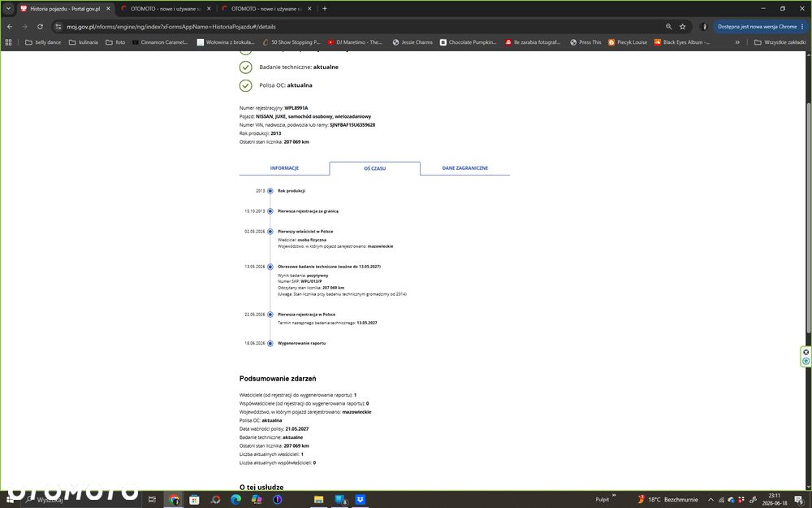Click the Polisa OC checkmark icon
Image resolution: width=812 pixels, height=508 pixels.
click(x=245, y=85)
